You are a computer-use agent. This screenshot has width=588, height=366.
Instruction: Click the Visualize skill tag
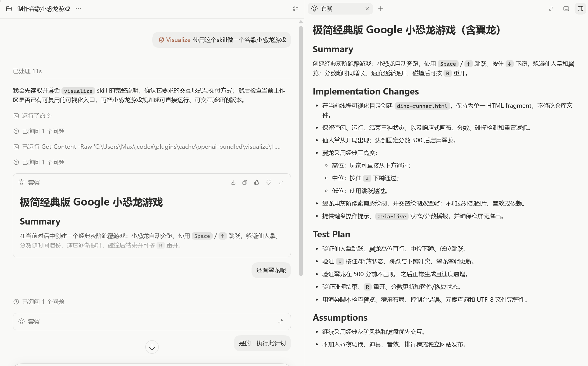pyautogui.click(x=175, y=40)
